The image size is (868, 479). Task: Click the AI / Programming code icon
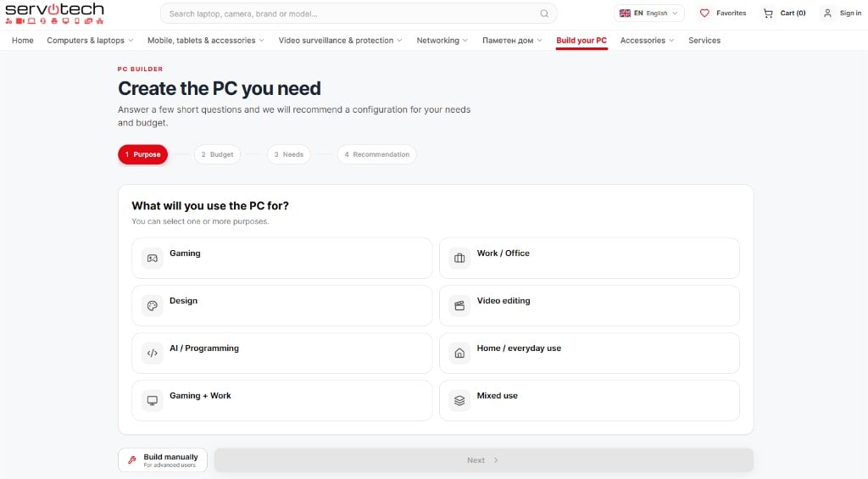pos(153,353)
